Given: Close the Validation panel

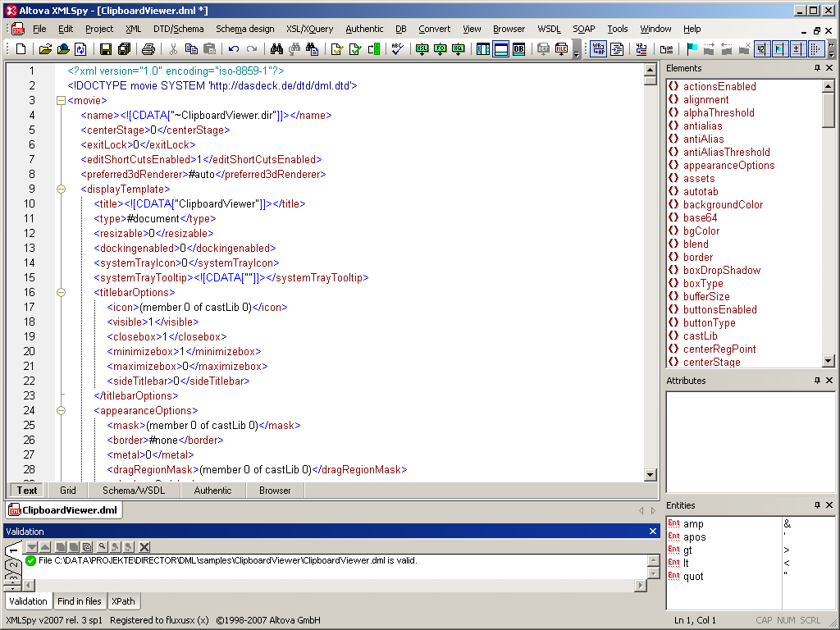Looking at the screenshot, I should (652, 532).
